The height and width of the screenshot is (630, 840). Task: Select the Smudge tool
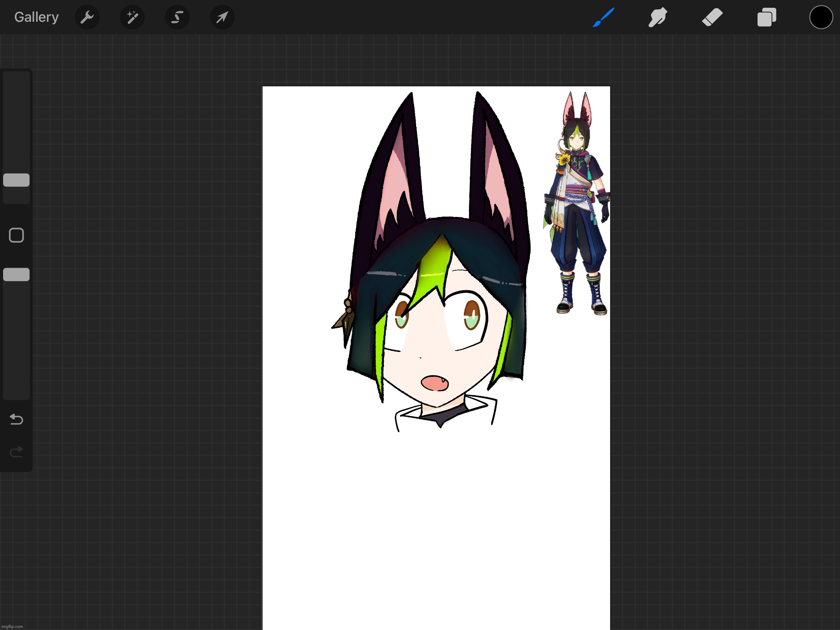658,17
